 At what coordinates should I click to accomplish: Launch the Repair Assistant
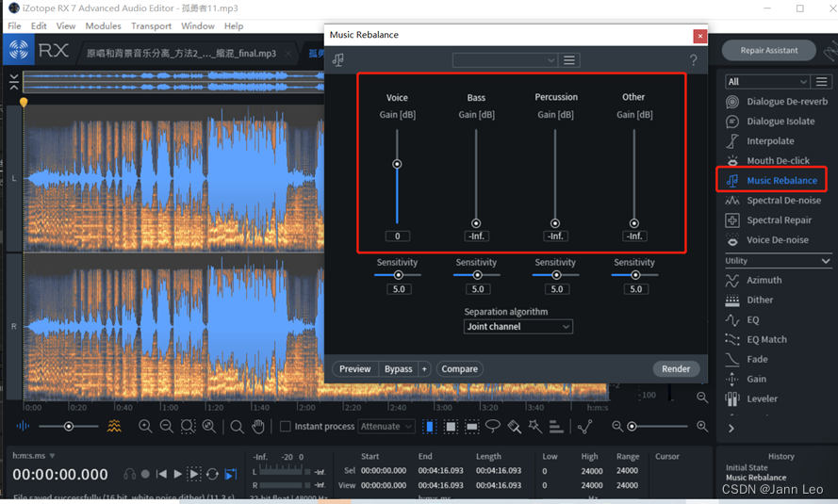(769, 51)
